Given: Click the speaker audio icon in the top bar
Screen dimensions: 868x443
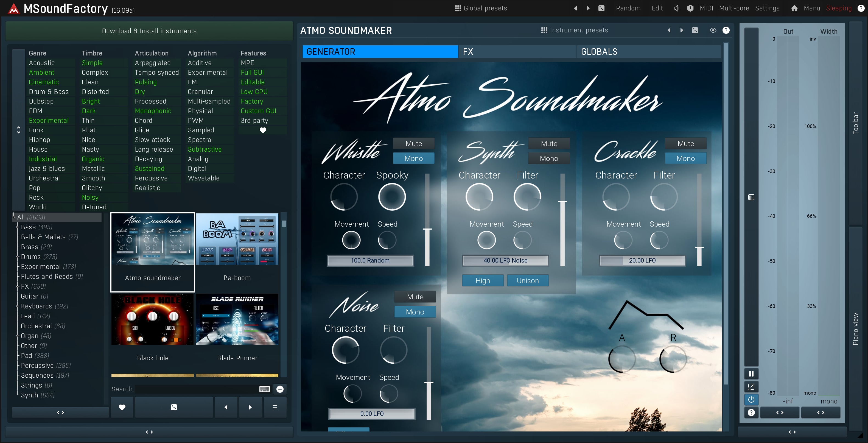Looking at the screenshot, I should pos(677,8).
